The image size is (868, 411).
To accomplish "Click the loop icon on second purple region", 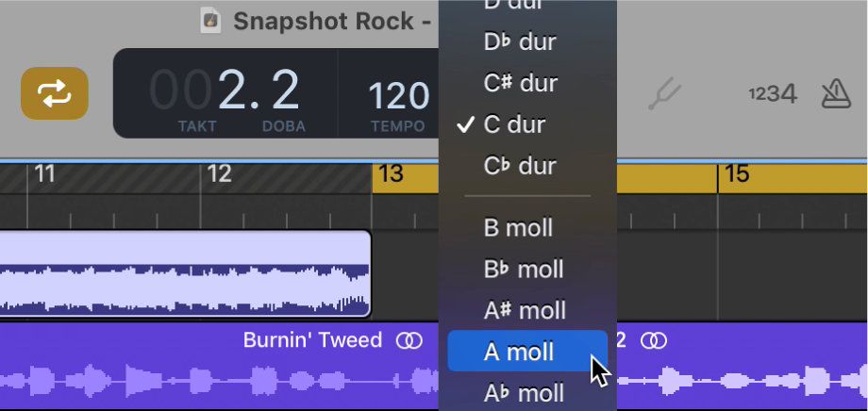I will (654, 340).
